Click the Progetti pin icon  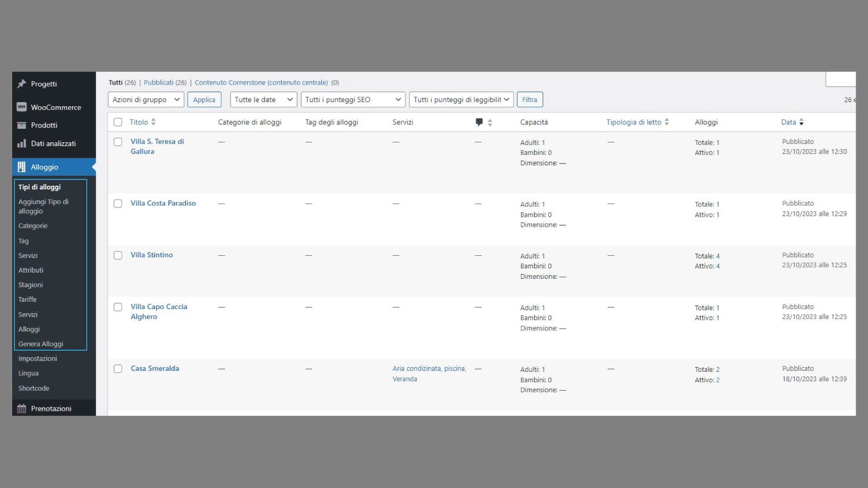coord(21,84)
